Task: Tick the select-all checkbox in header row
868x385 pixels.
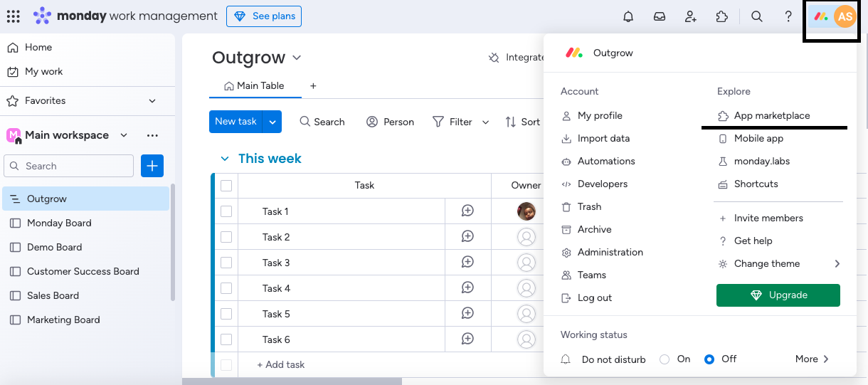Action: [x=226, y=186]
